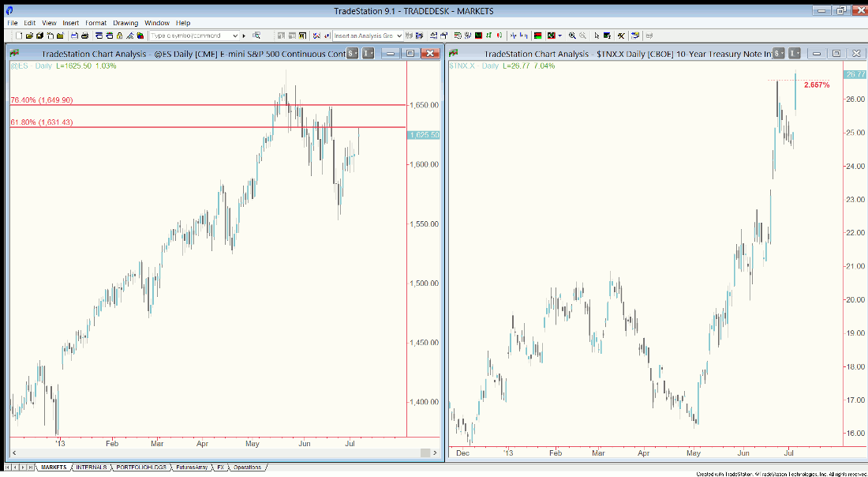Click the Zoom Out magnifier icon
This screenshot has height=477, width=868.
[582, 36]
